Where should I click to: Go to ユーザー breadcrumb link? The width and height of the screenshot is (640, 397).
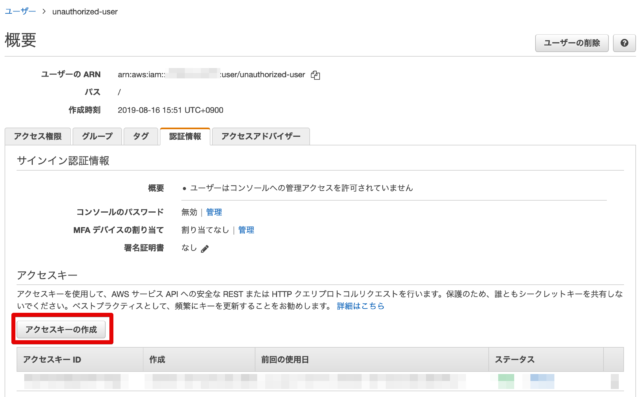pos(20,11)
